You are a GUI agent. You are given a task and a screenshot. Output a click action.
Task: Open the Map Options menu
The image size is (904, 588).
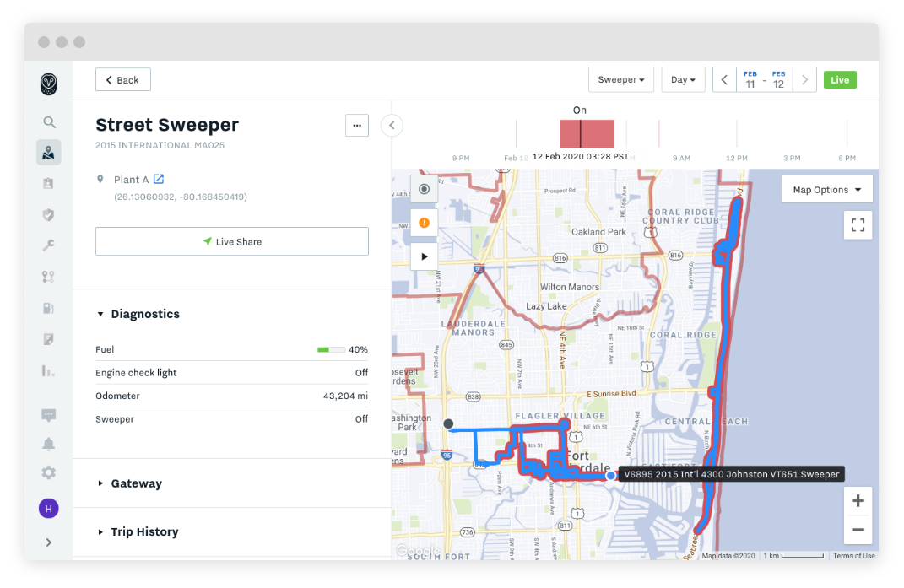pyautogui.click(x=826, y=190)
